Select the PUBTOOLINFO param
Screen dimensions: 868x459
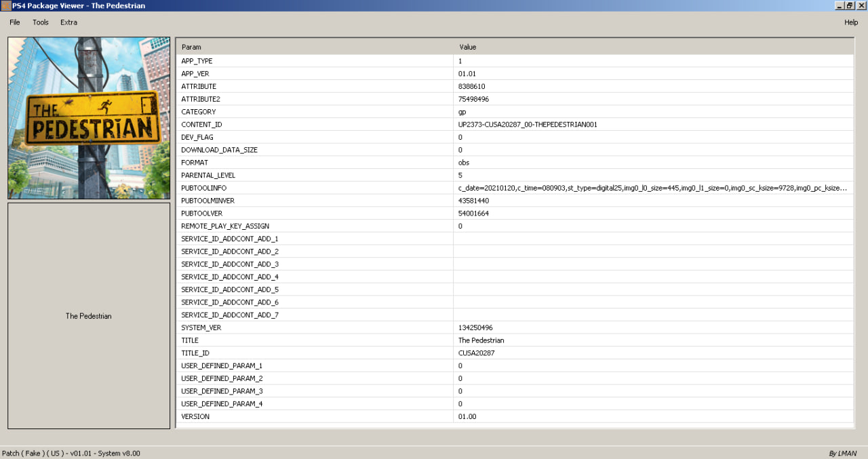tap(203, 188)
